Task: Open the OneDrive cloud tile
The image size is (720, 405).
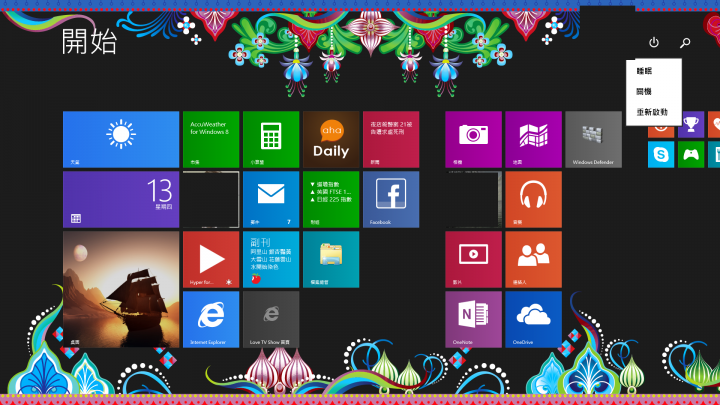Action: click(x=533, y=320)
